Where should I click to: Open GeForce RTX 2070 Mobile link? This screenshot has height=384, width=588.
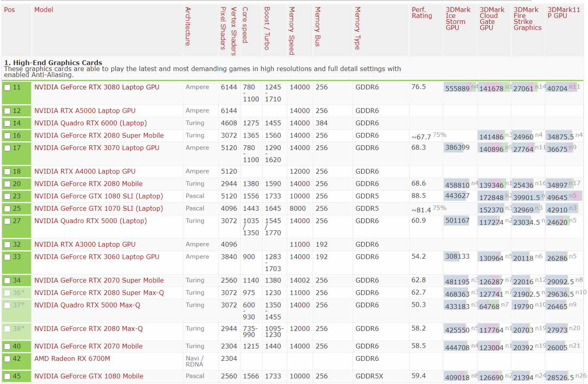tap(88, 346)
